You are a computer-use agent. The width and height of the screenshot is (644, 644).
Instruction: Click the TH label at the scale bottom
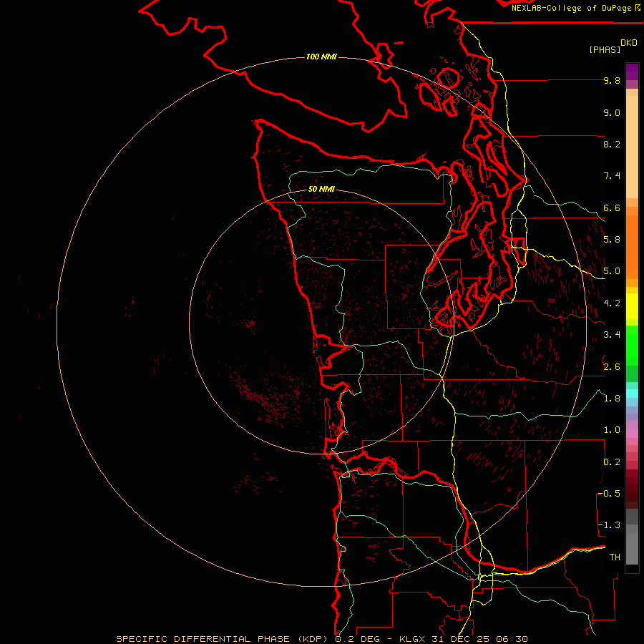coord(615,557)
